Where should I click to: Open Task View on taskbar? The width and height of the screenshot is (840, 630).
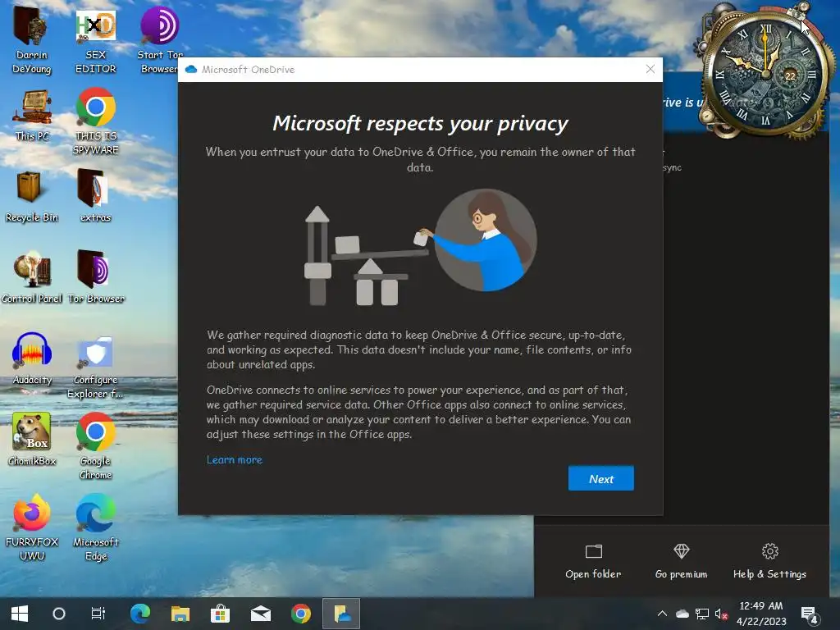pyautogui.click(x=98, y=614)
